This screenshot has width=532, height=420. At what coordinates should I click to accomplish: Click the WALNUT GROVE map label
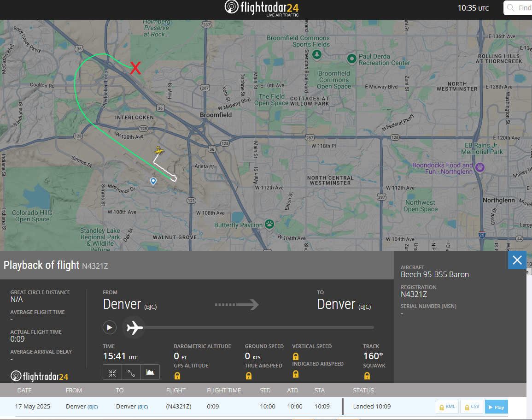175,237
